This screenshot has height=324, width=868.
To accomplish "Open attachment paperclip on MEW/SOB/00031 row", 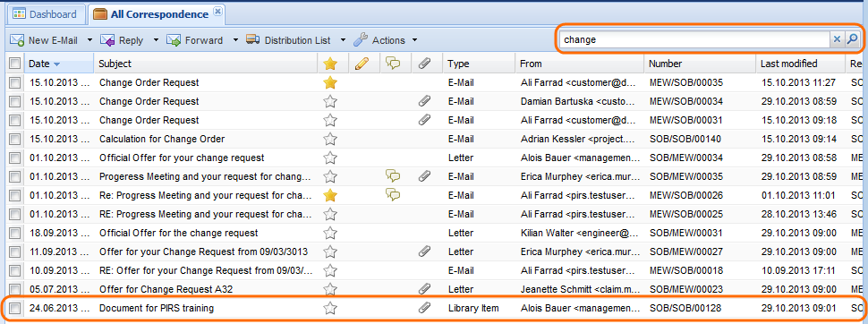I will click(x=424, y=120).
